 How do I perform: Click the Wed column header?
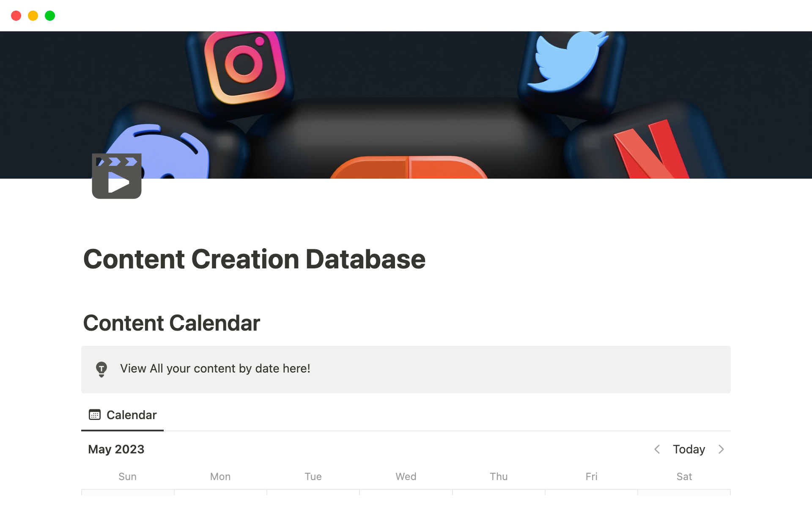click(406, 477)
